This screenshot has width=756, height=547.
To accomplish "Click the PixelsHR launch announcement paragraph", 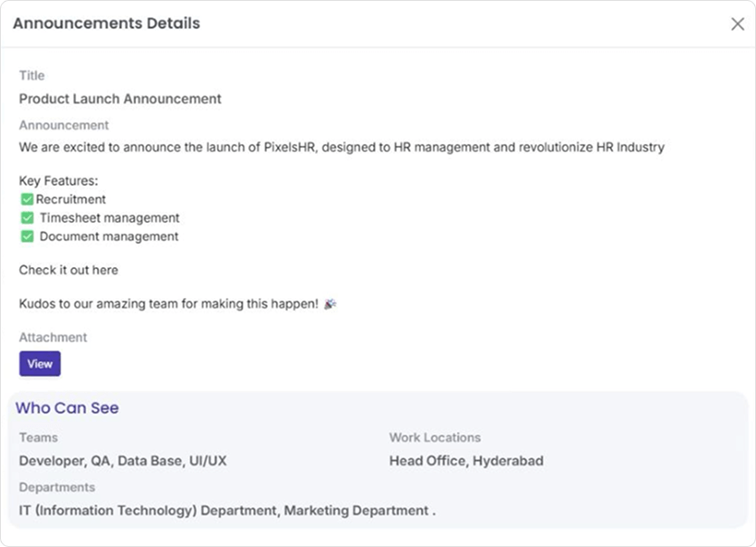I will (341, 147).
